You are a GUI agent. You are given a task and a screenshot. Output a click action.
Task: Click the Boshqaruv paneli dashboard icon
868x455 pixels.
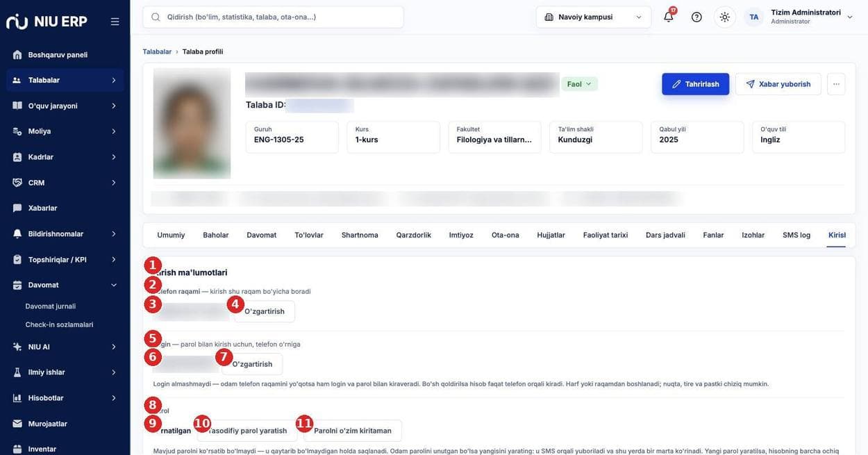click(x=17, y=55)
